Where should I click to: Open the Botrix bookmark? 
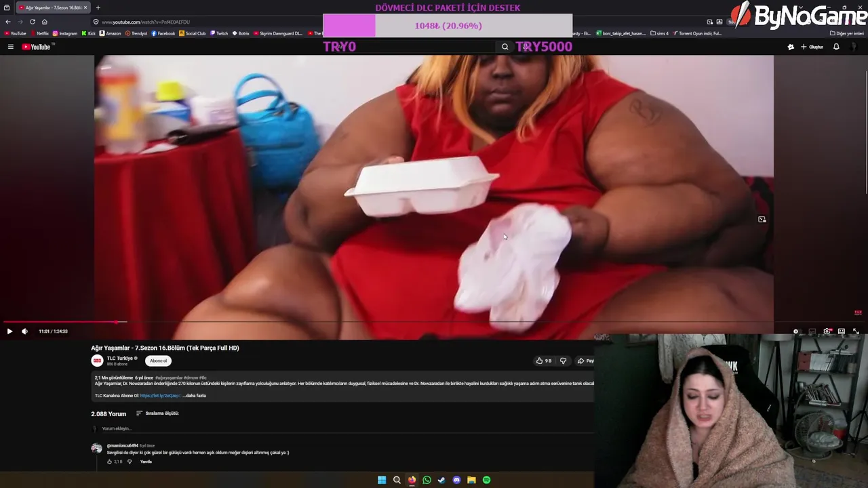tap(241, 33)
